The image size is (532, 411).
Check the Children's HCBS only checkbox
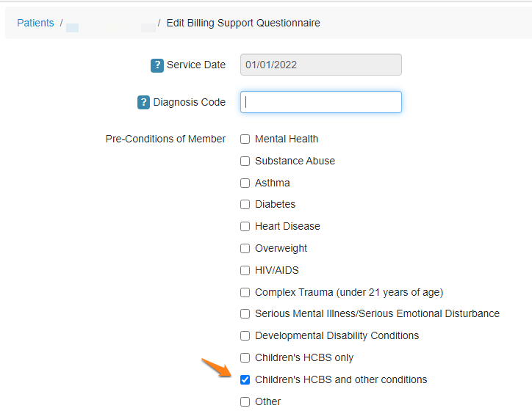point(245,358)
